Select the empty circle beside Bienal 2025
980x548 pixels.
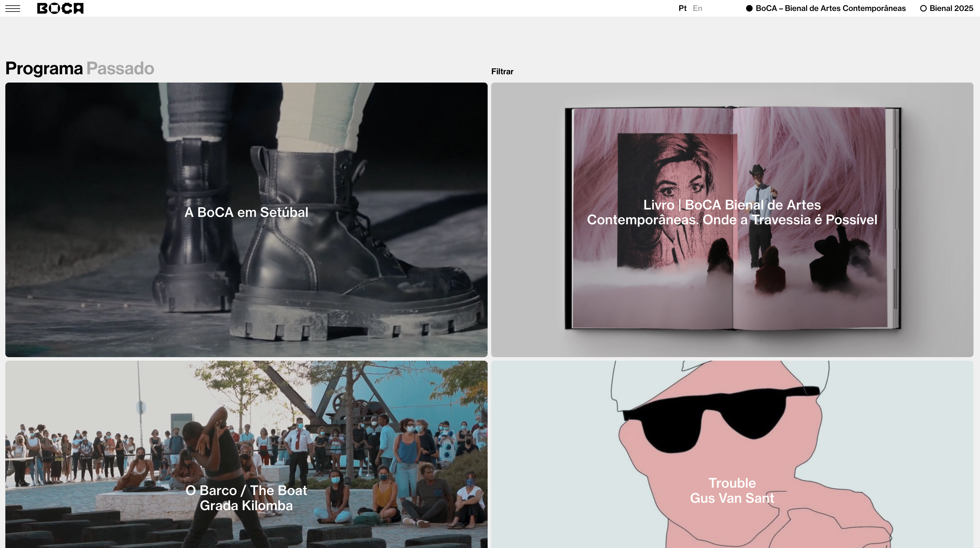(923, 8)
